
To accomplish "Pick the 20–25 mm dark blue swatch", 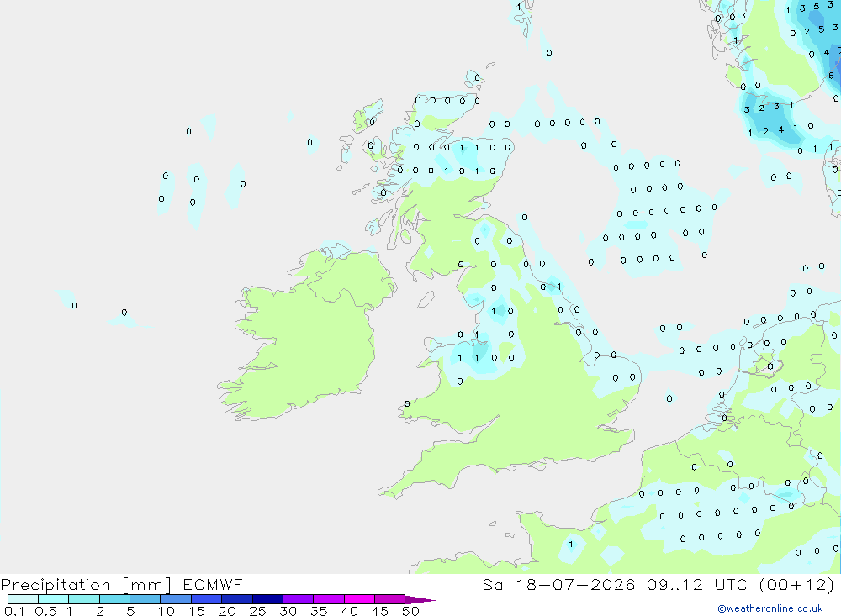I will click(236, 599).
